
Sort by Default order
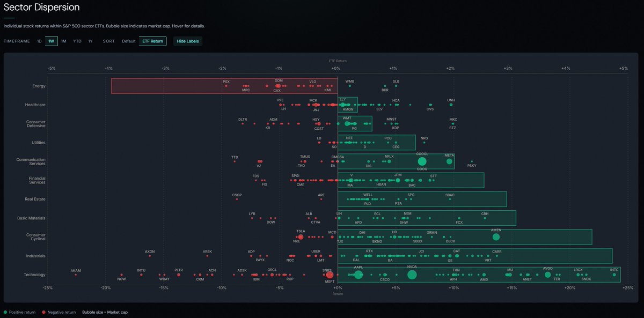click(129, 41)
